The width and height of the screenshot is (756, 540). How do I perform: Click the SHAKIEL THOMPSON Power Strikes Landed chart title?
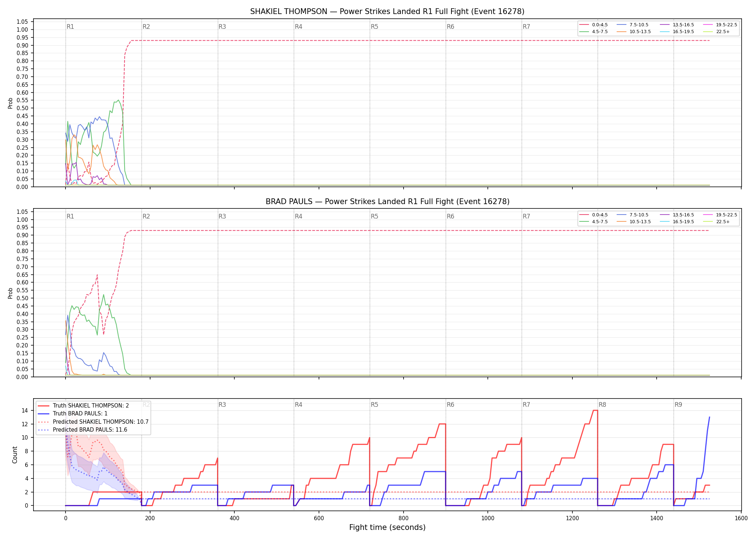(387, 12)
